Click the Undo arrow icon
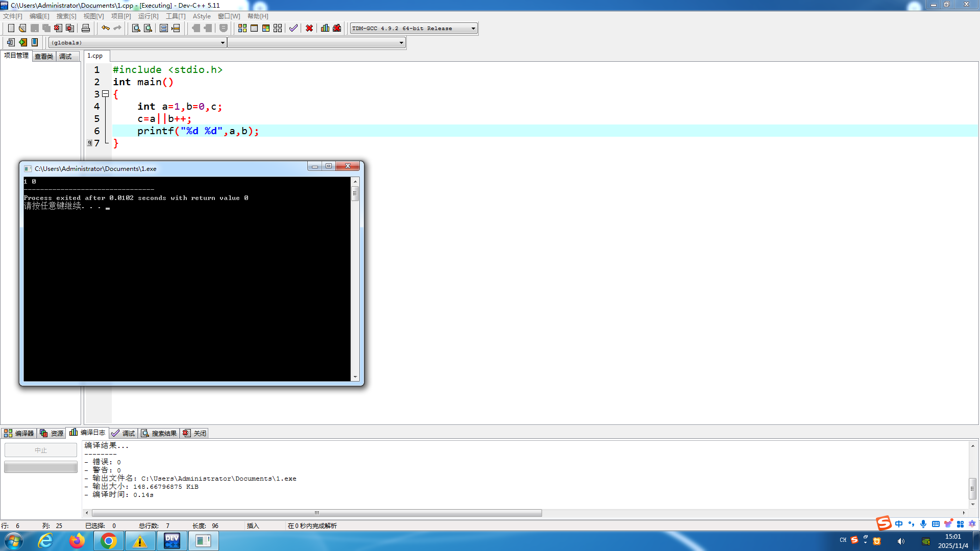980x551 pixels. pyautogui.click(x=105, y=28)
